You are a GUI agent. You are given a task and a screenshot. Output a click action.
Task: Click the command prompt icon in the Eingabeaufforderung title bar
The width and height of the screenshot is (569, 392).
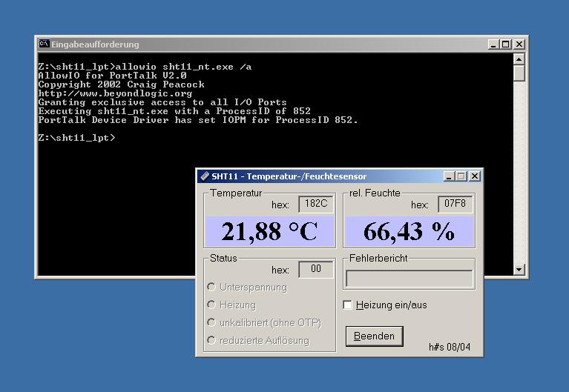[45, 44]
